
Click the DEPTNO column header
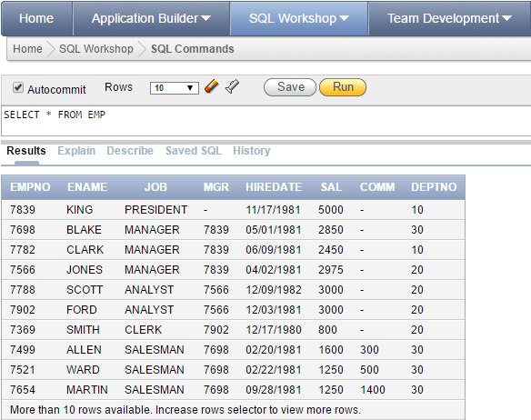click(434, 187)
